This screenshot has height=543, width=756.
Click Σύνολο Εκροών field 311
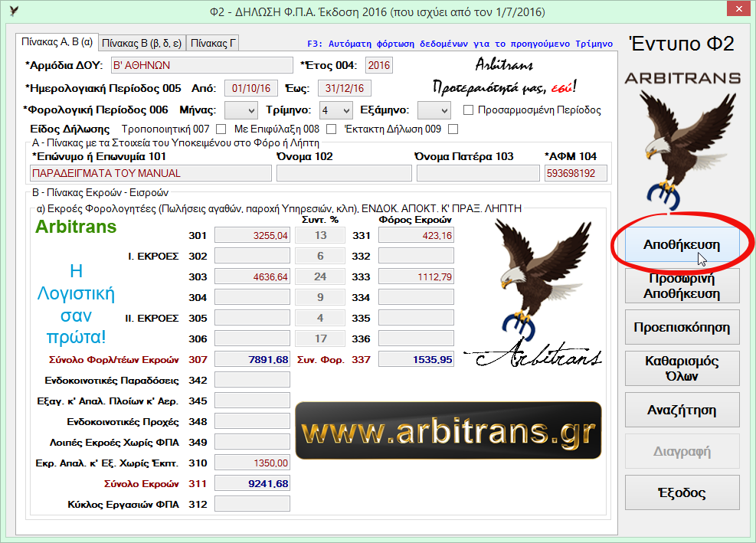click(x=252, y=483)
